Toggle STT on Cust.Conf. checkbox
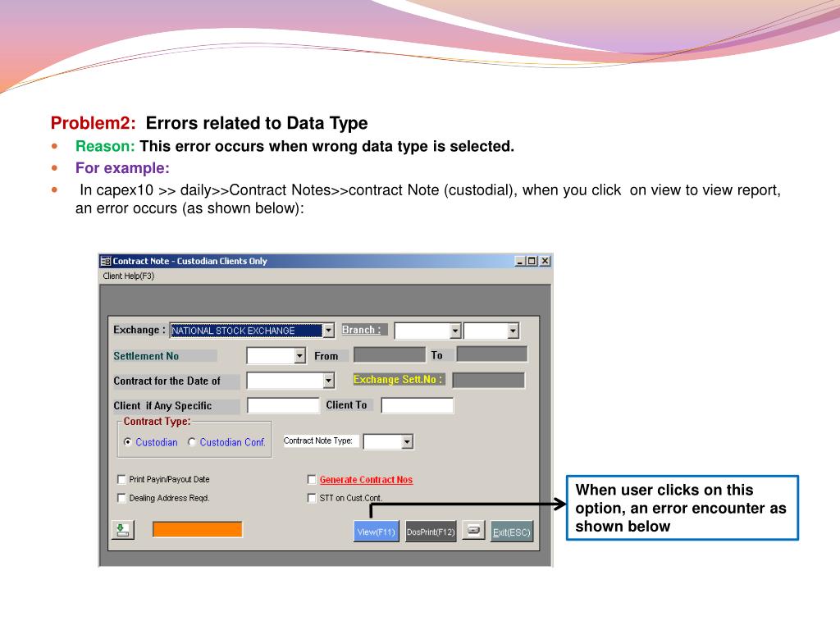Screen dimensions: 840x630 (x=312, y=498)
